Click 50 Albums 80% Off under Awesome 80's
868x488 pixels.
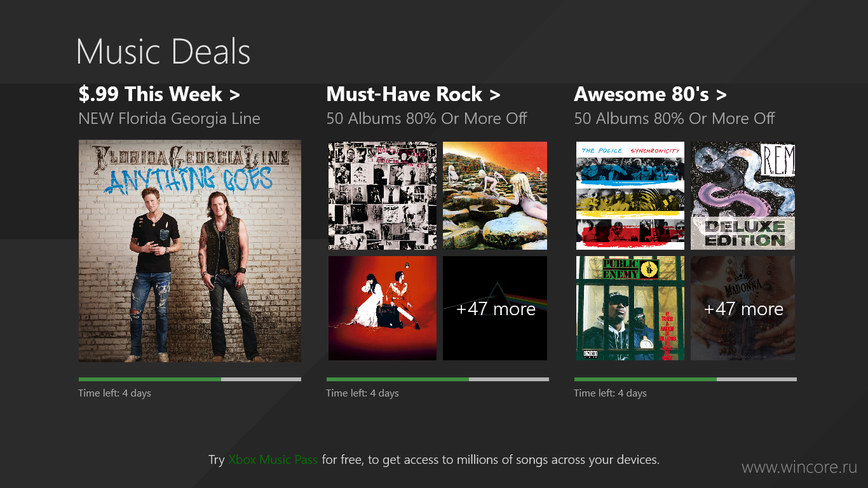[x=675, y=119]
